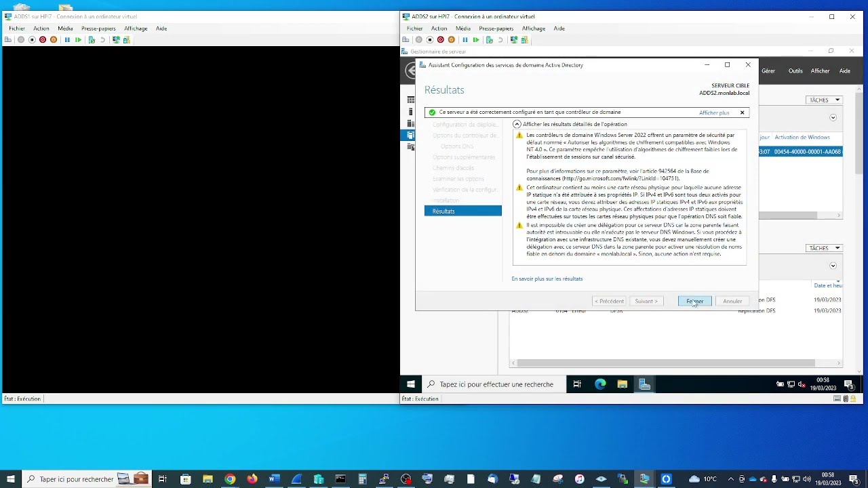Open Word from host taskbar

pyautogui.click(x=274, y=479)
